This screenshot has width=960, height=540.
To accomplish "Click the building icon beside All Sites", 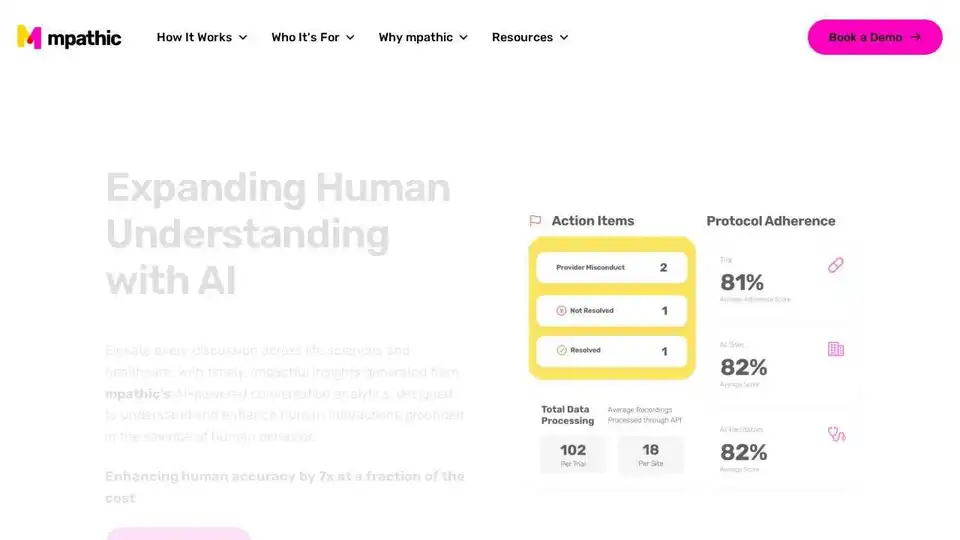I will point(836,349).
